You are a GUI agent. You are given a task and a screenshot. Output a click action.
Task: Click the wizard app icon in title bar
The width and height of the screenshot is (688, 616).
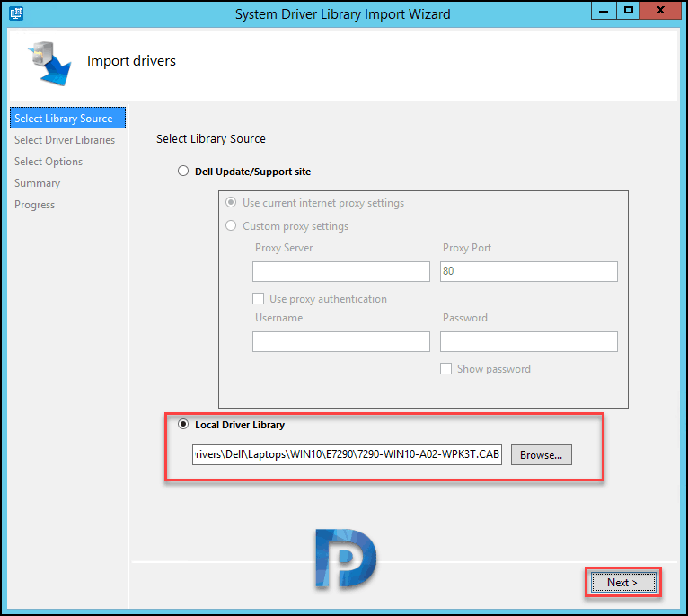point(16,13)
